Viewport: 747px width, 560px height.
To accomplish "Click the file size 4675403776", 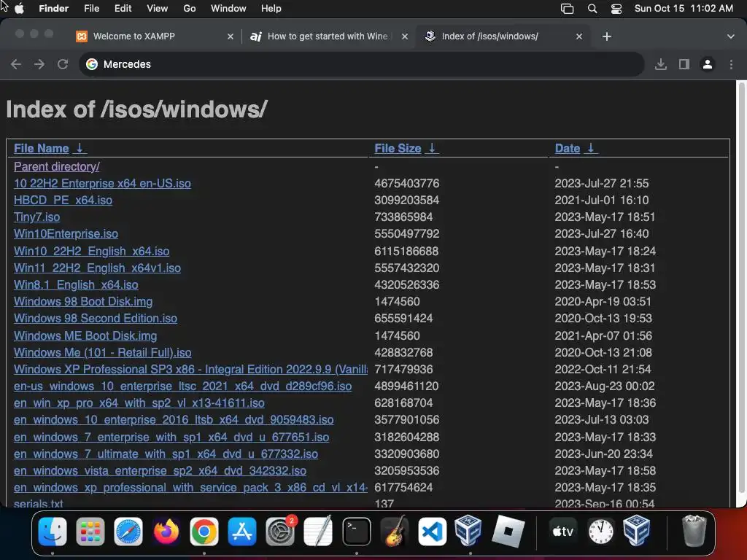I will click(407, 183).
